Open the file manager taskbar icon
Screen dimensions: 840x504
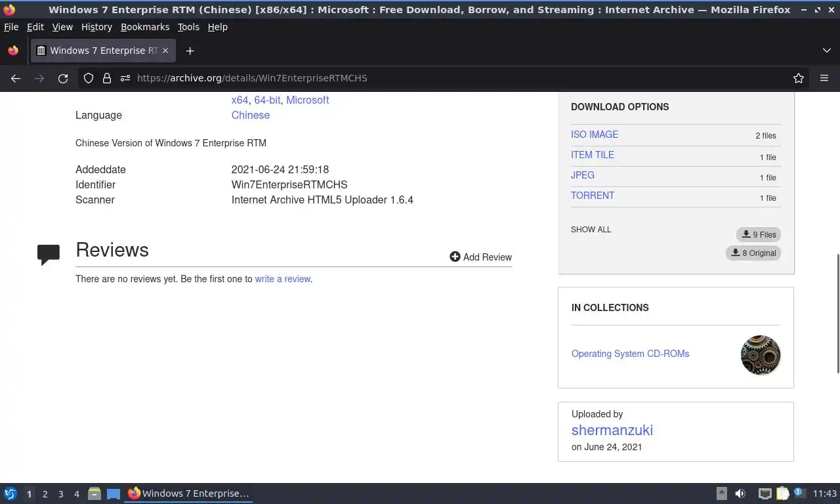coord(94,493)
